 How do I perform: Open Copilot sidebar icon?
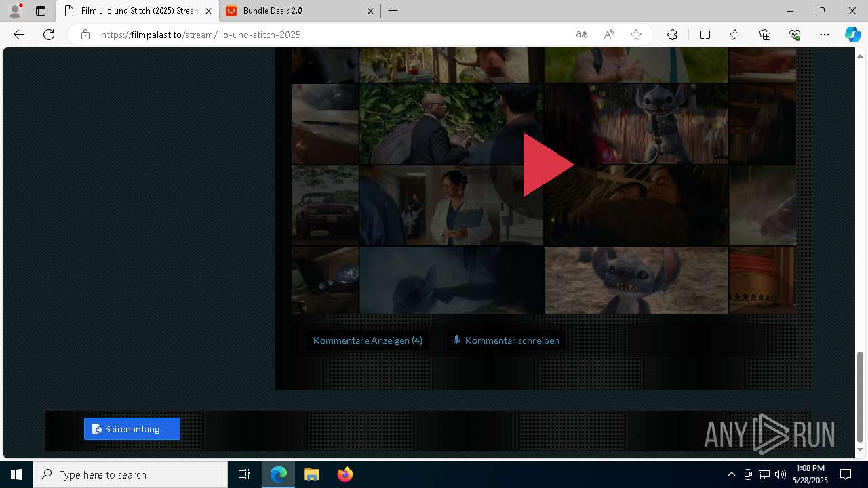[853, 35]
